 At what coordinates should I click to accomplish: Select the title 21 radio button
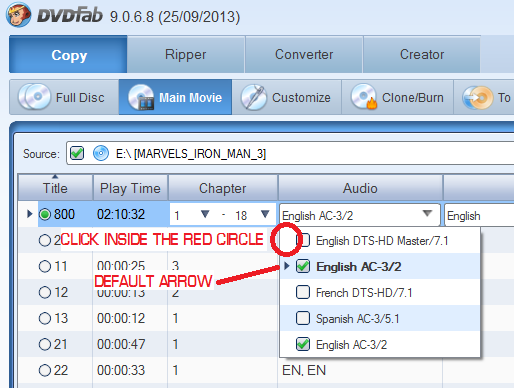[x=45, y=344]
